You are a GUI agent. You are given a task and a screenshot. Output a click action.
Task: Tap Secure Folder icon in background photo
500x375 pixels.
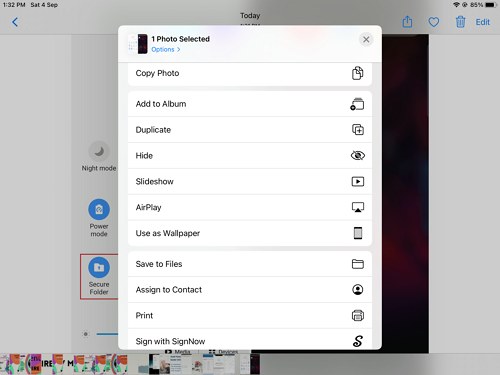click(x=99, y=267)
